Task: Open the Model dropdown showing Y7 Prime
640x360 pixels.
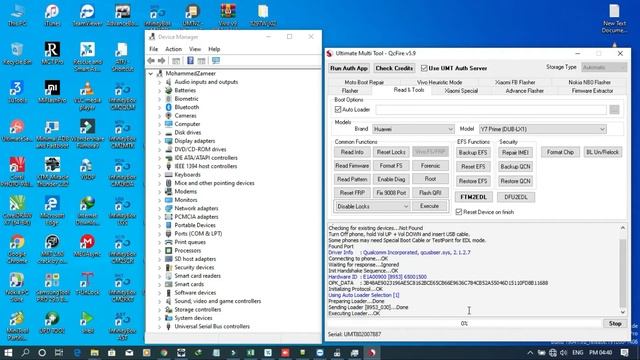Action: [x=542, y=129]
